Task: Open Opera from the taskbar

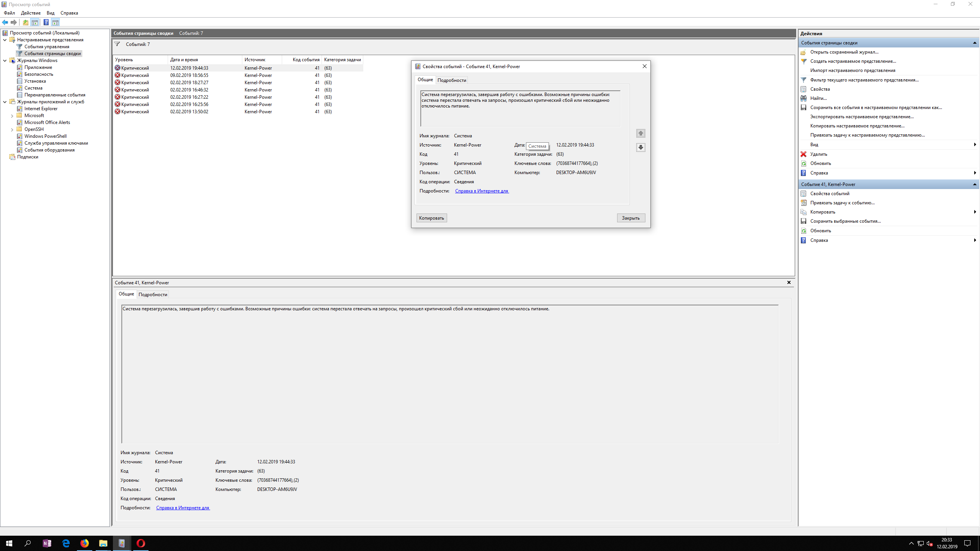Action: click(x=140, y=543)
